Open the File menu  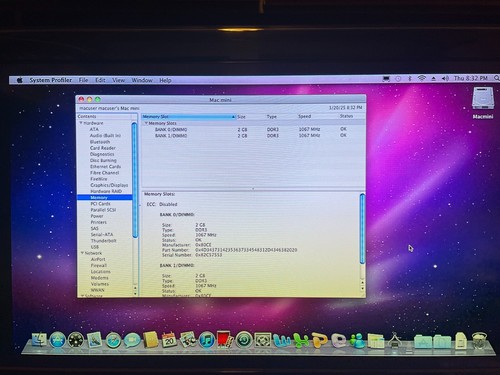click(83, 80)
